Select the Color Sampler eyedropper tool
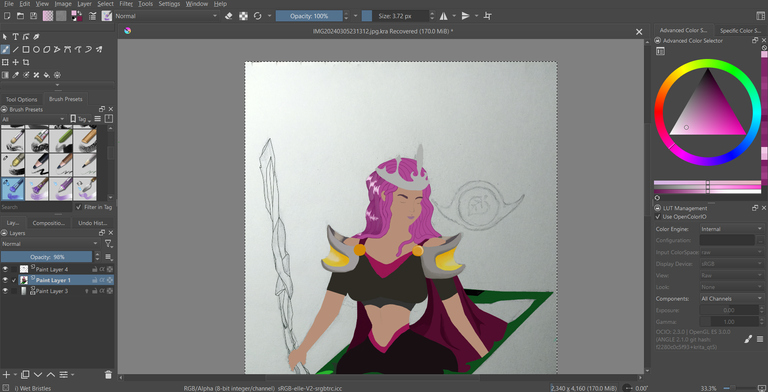 [16, 75]
